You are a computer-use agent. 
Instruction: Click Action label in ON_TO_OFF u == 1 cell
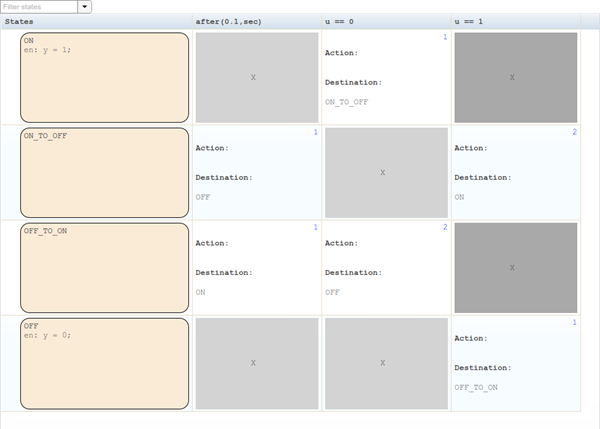[x=471, y=148]
